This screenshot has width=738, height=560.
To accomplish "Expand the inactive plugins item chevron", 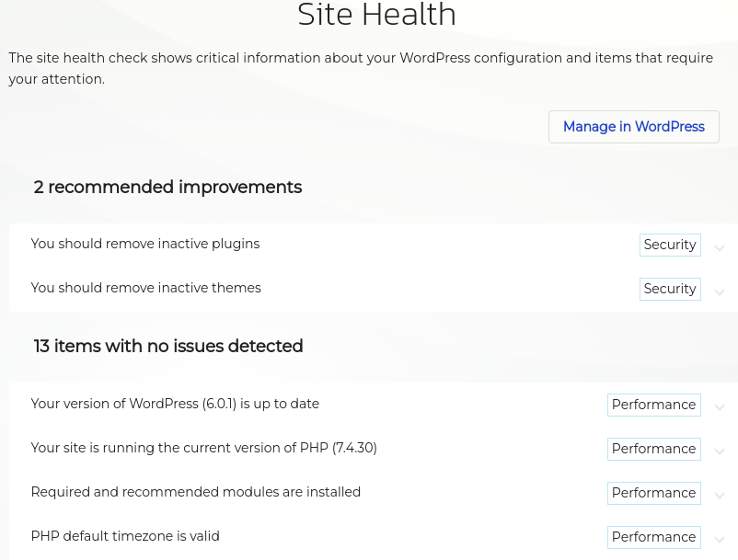I will [x=720, y=248].
